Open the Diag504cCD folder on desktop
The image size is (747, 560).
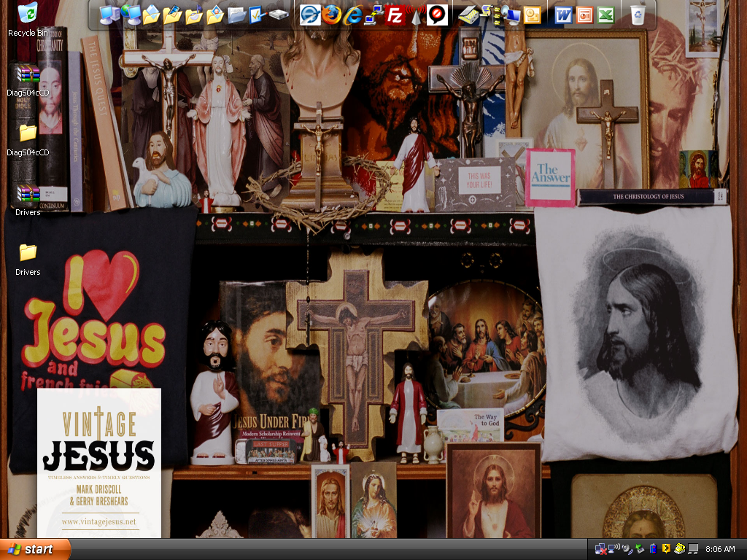point(28,139)
